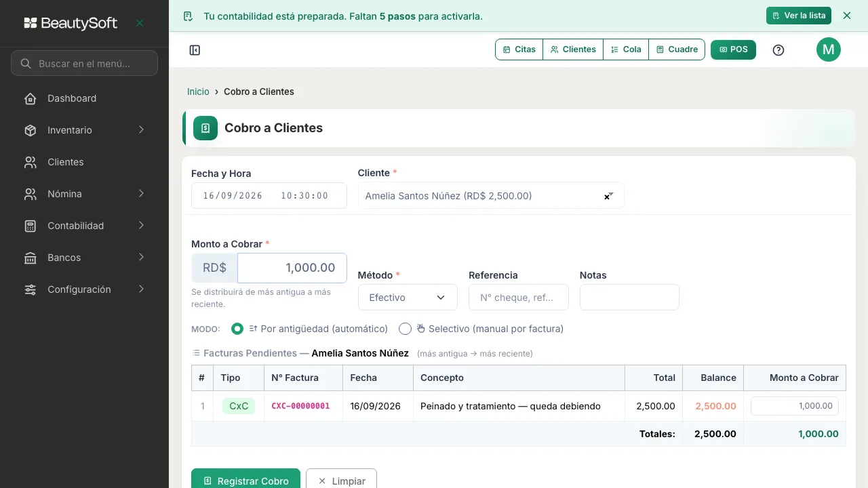Follow the Inicio breadcrumb link
Viewport: 868px width, 488px height.
(x=198, y=91)
